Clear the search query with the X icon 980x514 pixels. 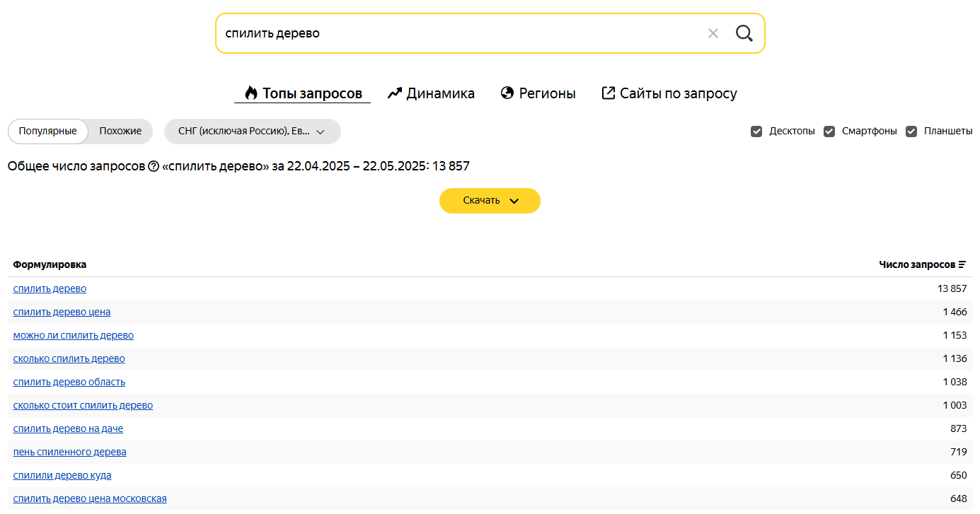(713, 33)
